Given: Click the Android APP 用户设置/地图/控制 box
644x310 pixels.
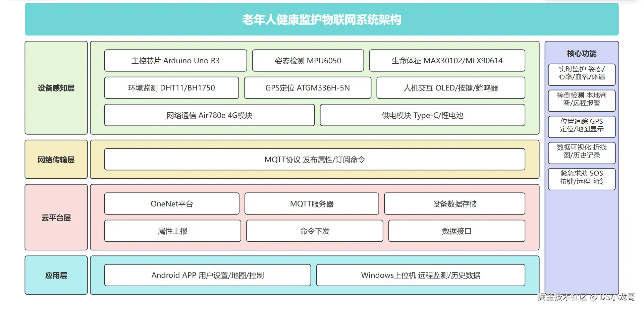Looking at the screenshot, I should (208, 275).
